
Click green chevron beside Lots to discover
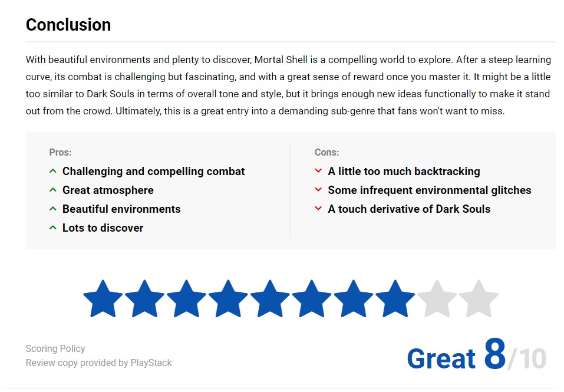[53, 228]
